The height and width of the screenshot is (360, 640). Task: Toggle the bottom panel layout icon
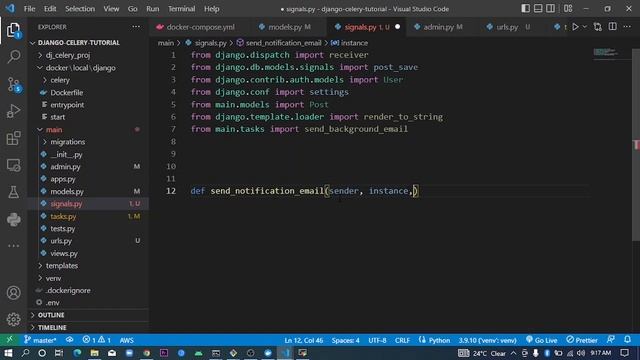click(x=538, y=9)
